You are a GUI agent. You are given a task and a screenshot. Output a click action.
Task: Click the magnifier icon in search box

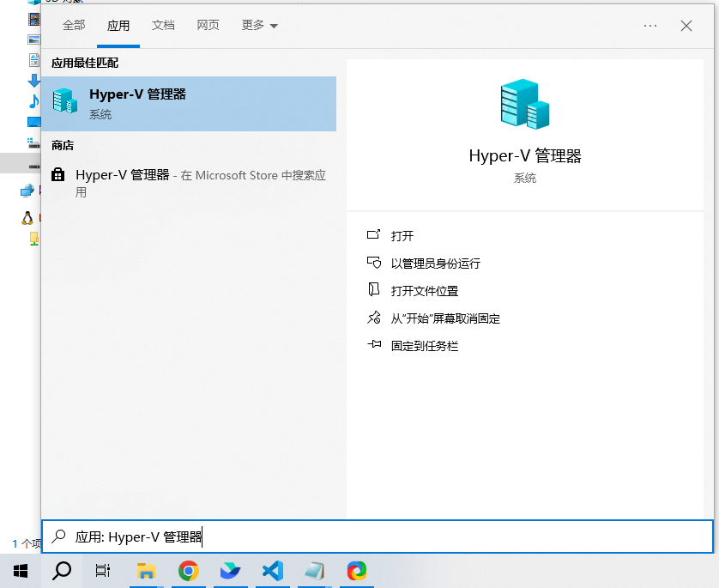click(58, 536)
